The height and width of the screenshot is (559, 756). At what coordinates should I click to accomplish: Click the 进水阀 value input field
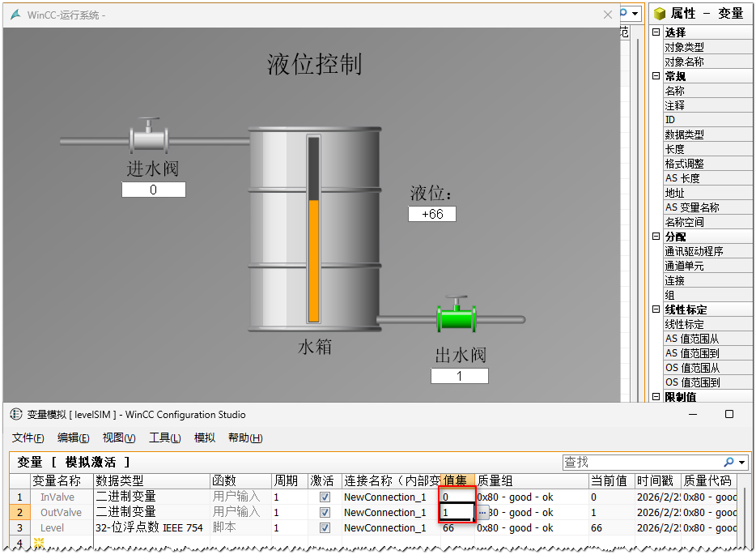[154, 190]
